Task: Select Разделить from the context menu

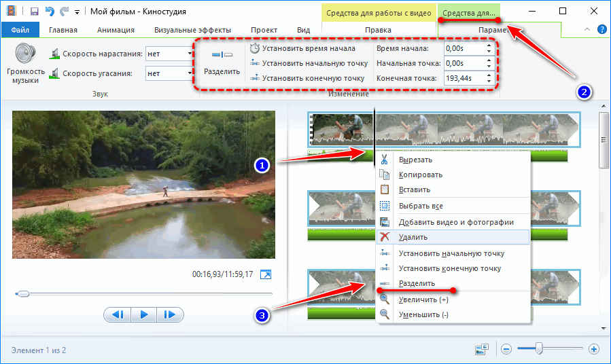Action: coord(417,283)
